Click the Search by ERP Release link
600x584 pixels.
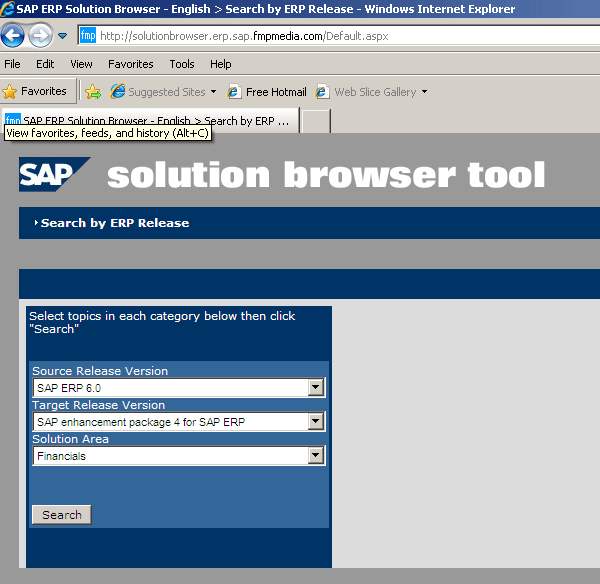click(x=114, y=223)
